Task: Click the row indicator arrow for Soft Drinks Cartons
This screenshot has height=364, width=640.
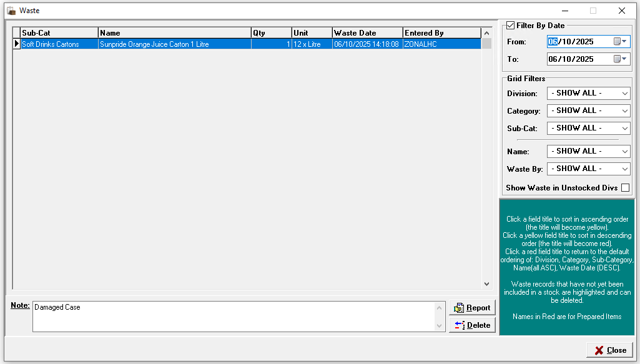Action: click(17, 44)
